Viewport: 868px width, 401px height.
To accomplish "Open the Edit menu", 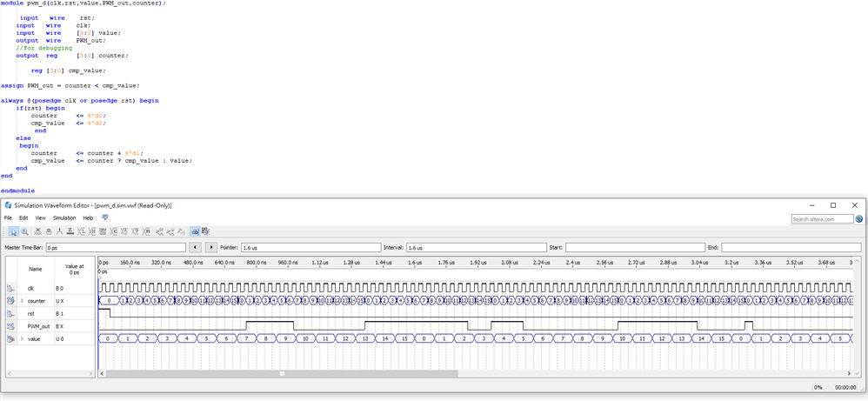I will [23, 218].
